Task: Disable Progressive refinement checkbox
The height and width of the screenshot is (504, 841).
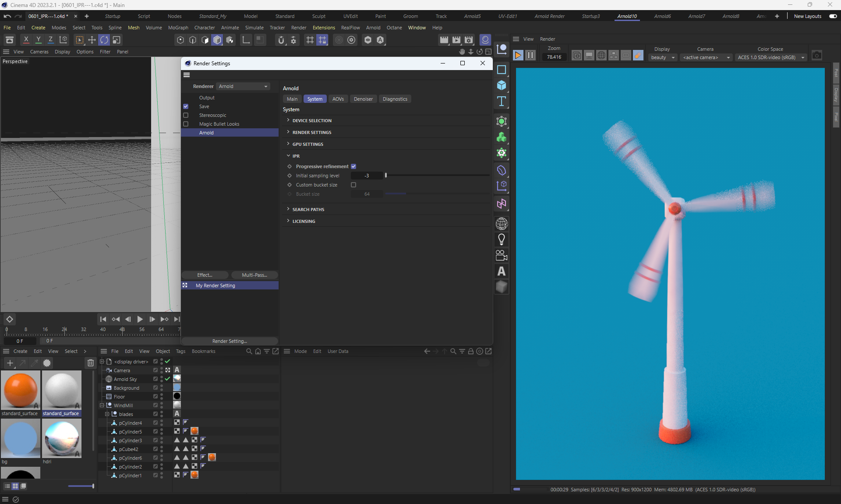Action: (353, 166)
